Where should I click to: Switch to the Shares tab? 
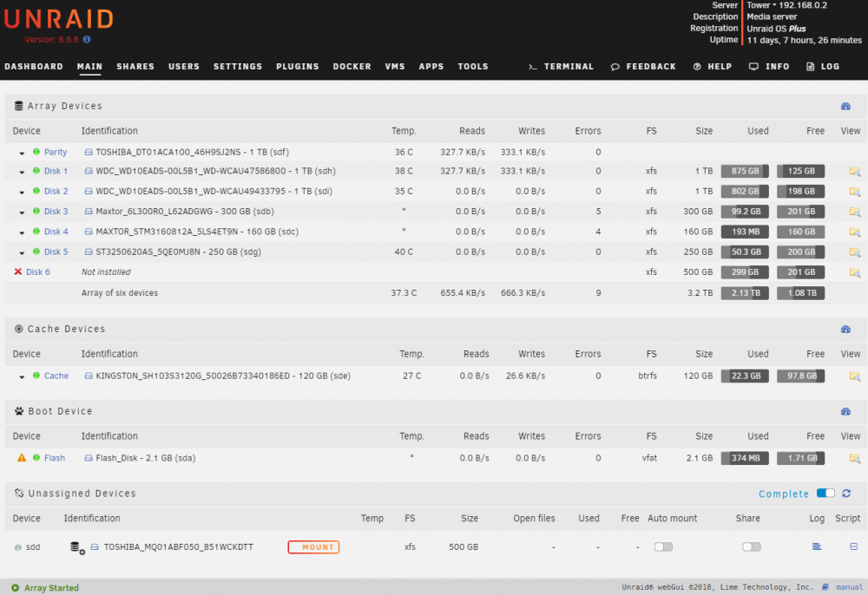[x=135, y=67]
